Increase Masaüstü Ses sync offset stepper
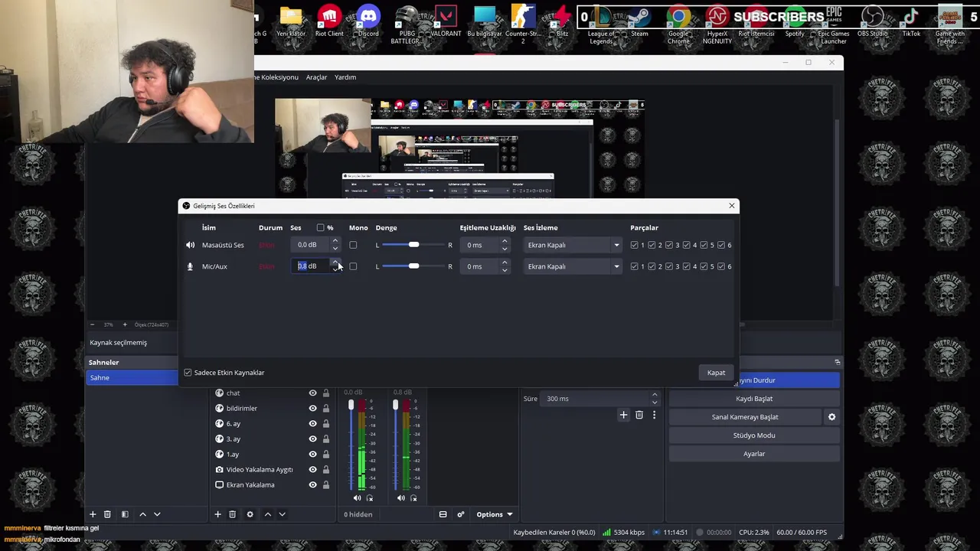Screen dimensions: 980x551 pyautogui.click(x=504, y=242)
